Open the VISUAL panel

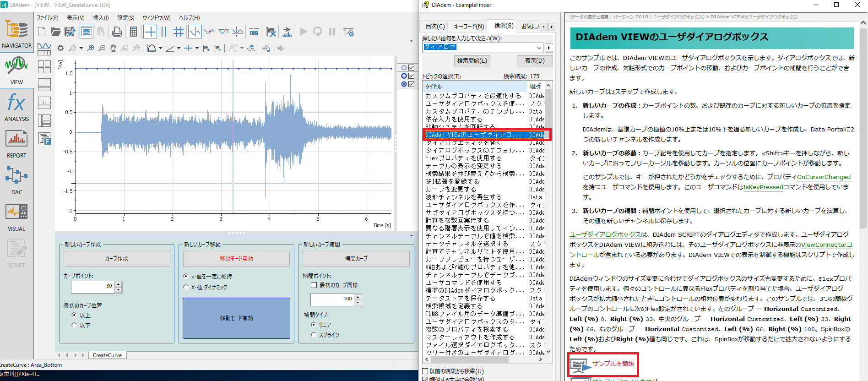[16, 217]
